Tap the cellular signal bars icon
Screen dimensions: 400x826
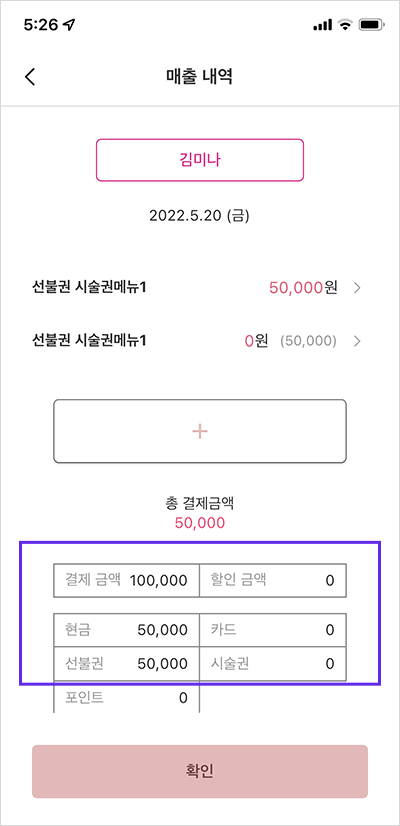[323, 25]
